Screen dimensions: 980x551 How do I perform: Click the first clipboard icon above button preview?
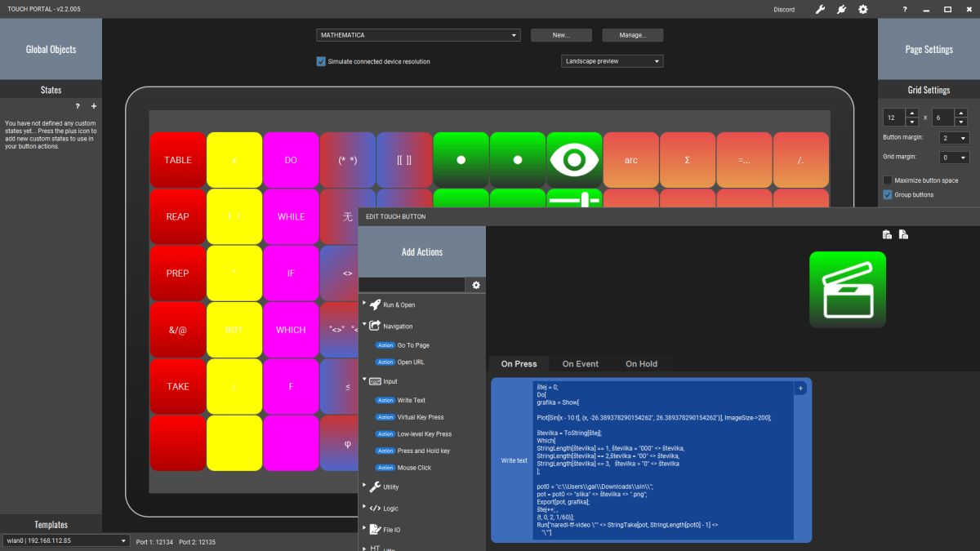pos(887,234)
